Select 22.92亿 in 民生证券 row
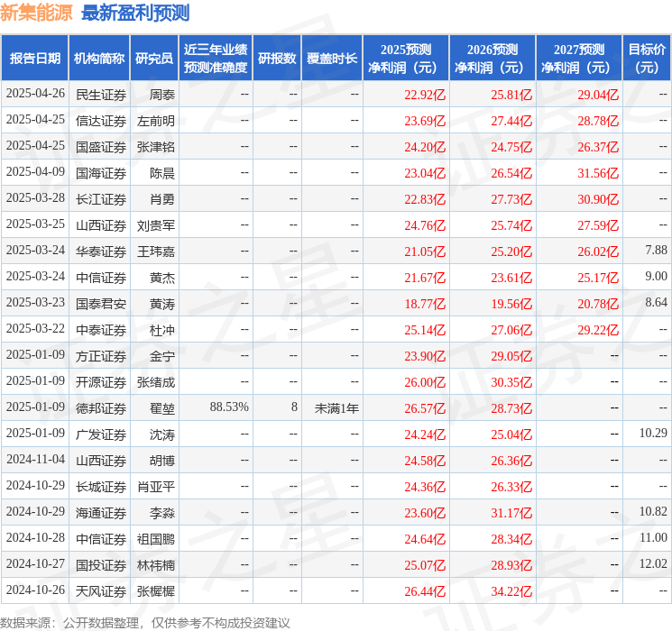Image resolution: width=672 pixels, height=631 pixels. click(425, 95)
